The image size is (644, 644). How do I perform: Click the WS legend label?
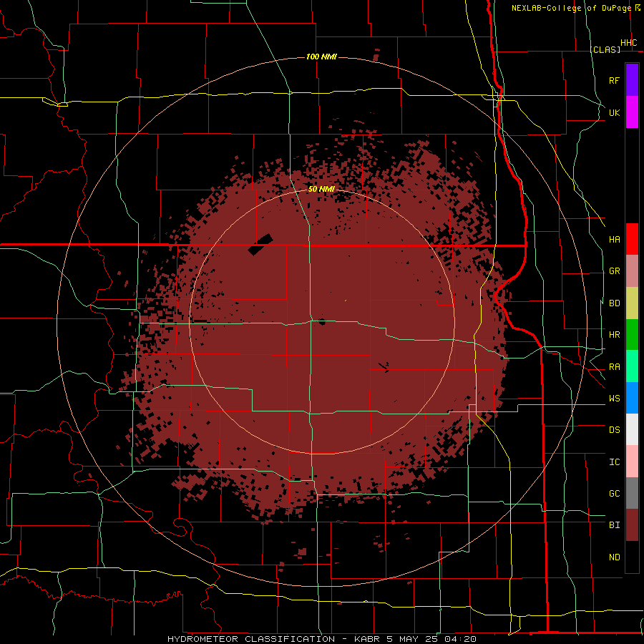614,399
